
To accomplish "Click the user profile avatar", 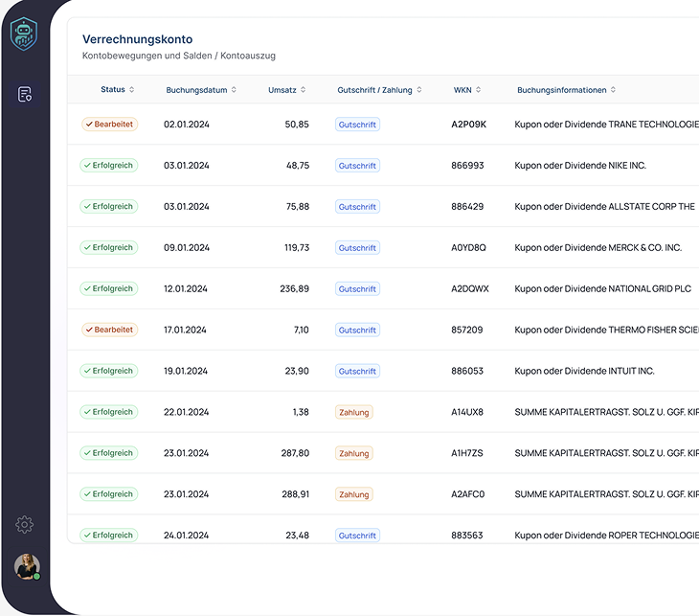I will coord(27,566).
